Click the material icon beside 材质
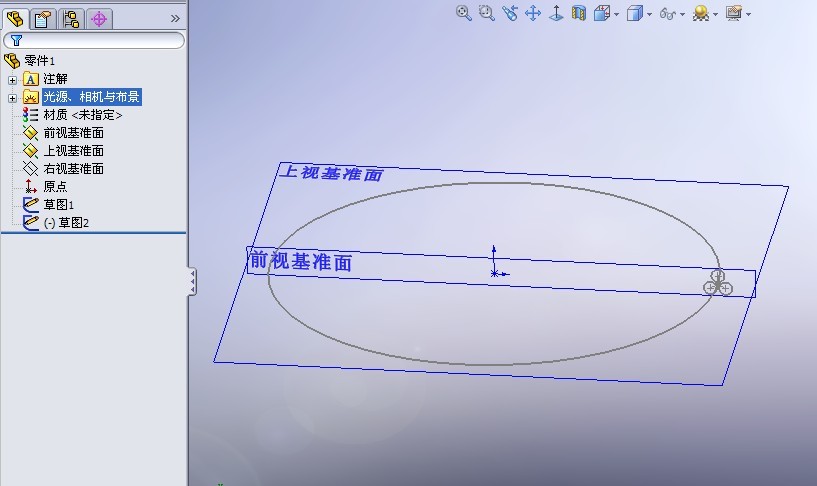 click(30, 115)
